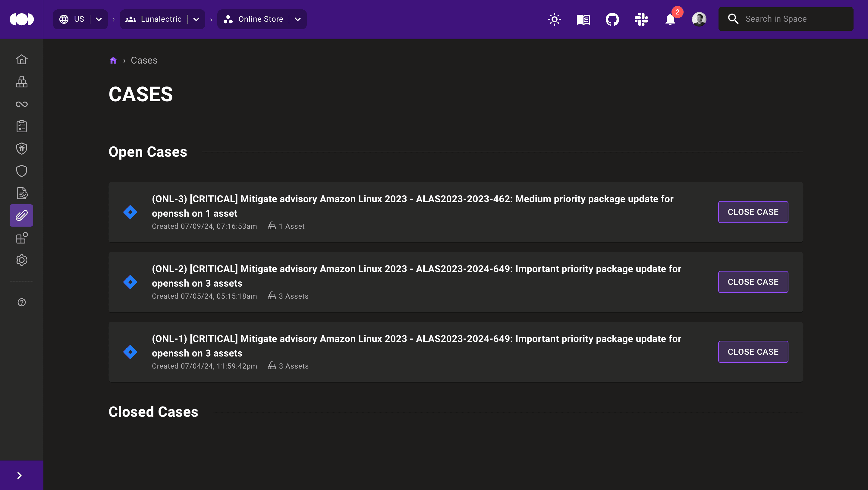Open sidebar settings gear

pyautogui.click(x=22, y=260)
